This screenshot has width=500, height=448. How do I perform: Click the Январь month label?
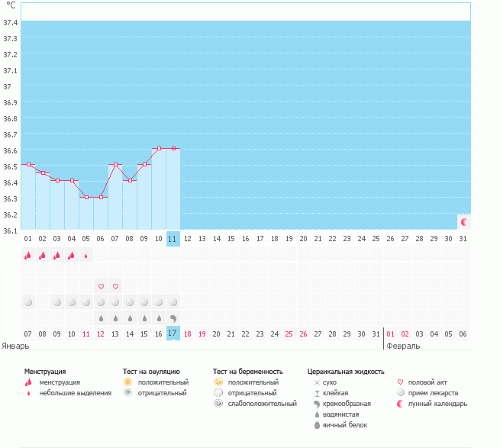pos(16,345)
